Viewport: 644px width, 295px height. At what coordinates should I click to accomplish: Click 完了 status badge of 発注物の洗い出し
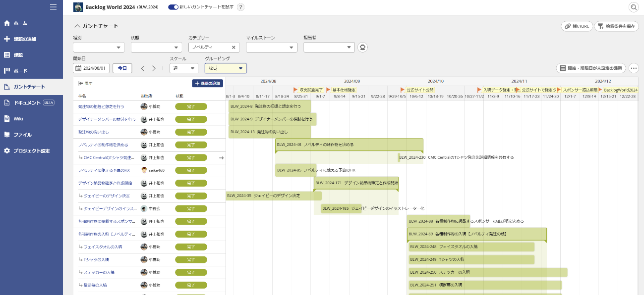click(x=191, y=132)
